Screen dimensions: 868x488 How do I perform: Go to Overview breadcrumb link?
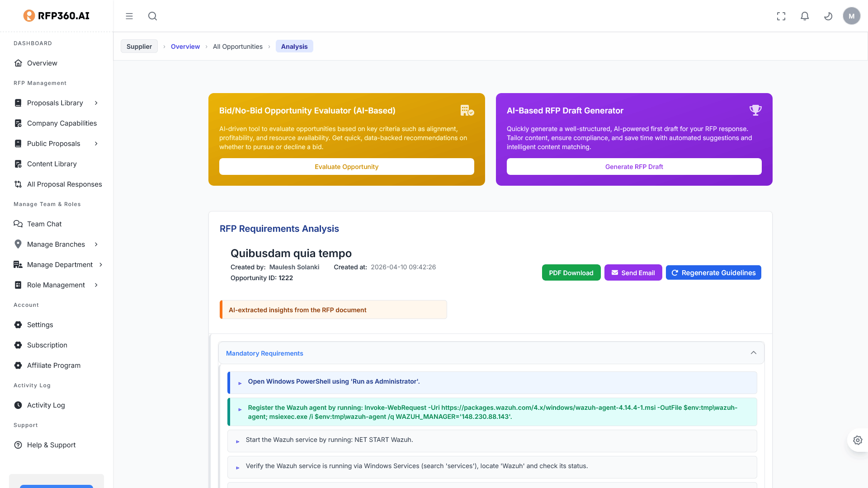185,47
